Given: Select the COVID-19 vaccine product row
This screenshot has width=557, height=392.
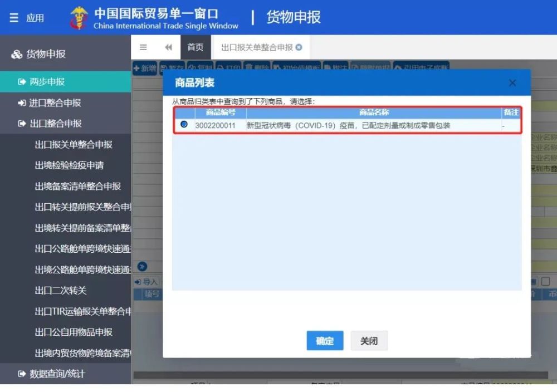Looking at the screenshot, I should point(348,125).
